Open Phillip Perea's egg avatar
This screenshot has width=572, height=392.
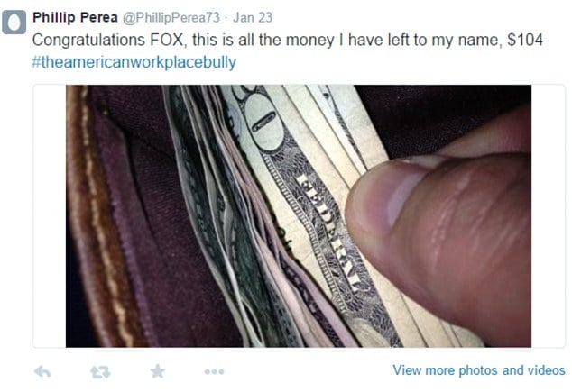[14, 23]
